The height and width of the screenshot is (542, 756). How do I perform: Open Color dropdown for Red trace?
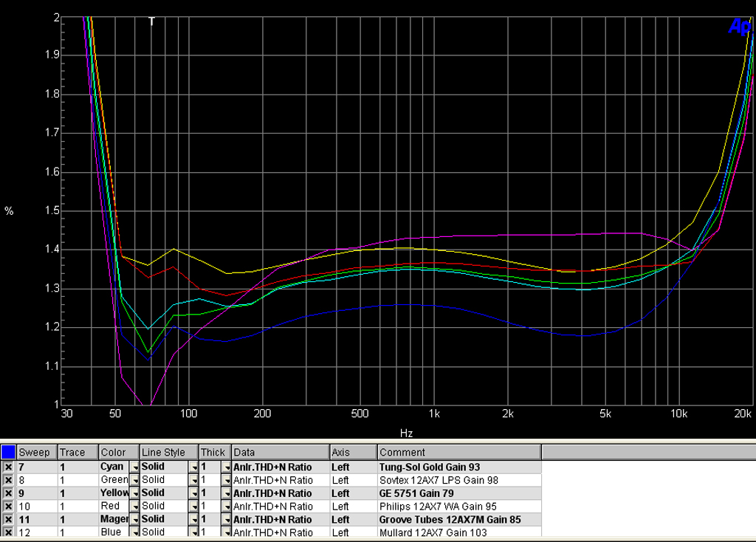pyautogui.click(x=134, y=507)
